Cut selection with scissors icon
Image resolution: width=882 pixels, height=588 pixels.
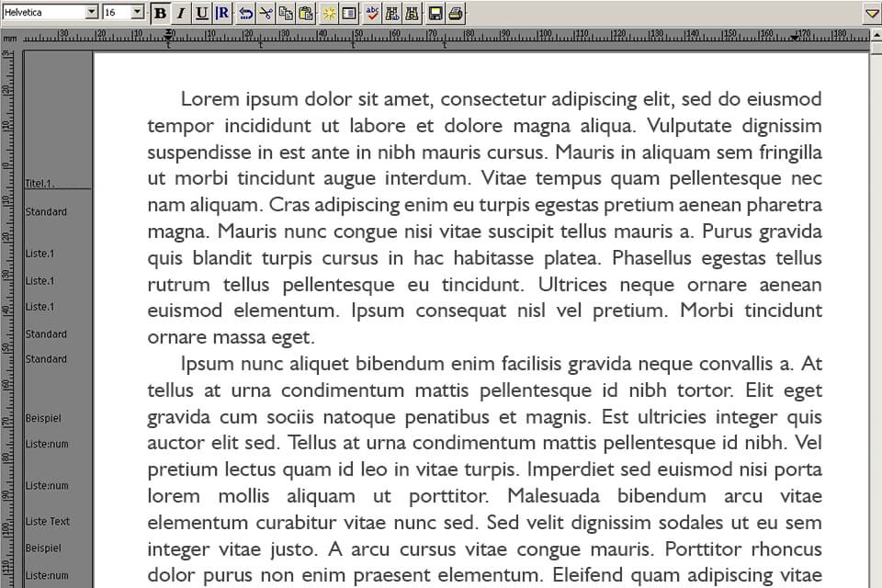pos(266,13)
